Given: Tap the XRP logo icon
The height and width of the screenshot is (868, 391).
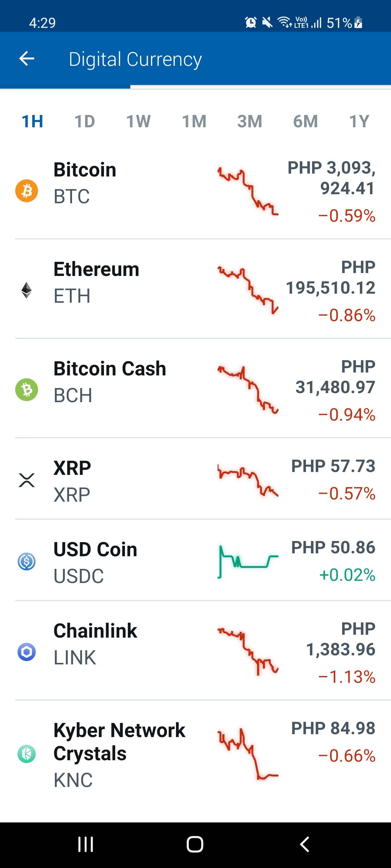Looking at the screenshot, I should pyautogui.click(x=26, y=480).
